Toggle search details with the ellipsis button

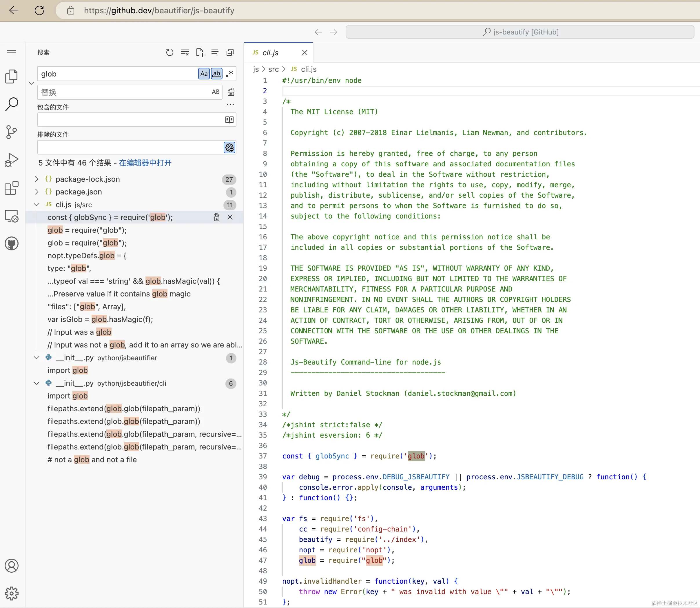(x=230, y=104)
